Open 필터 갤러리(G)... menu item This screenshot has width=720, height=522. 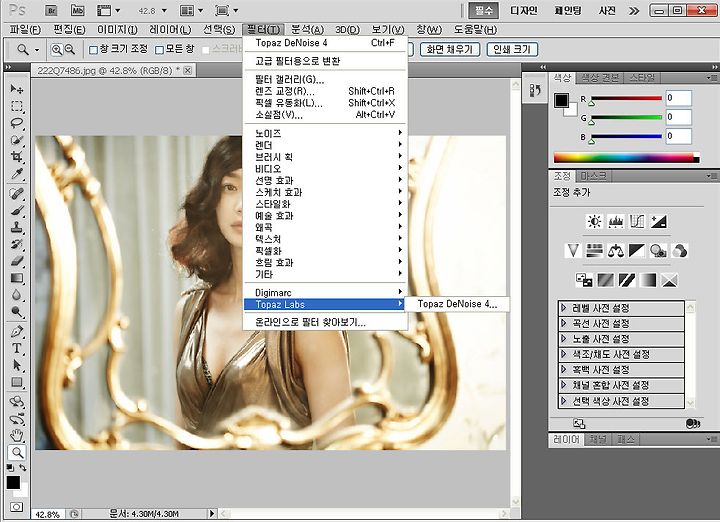[326, 79]
